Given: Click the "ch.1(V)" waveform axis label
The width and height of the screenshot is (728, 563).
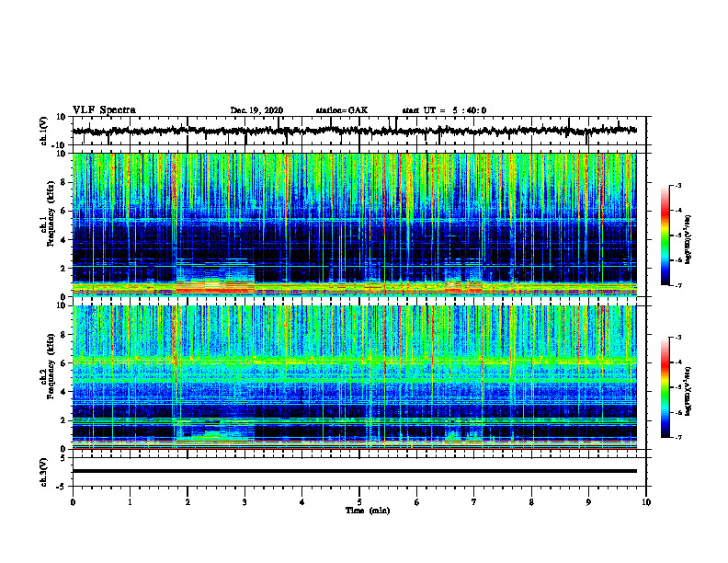Looking at the screenshot, I should pyautogui.click(x=43, y=131).
